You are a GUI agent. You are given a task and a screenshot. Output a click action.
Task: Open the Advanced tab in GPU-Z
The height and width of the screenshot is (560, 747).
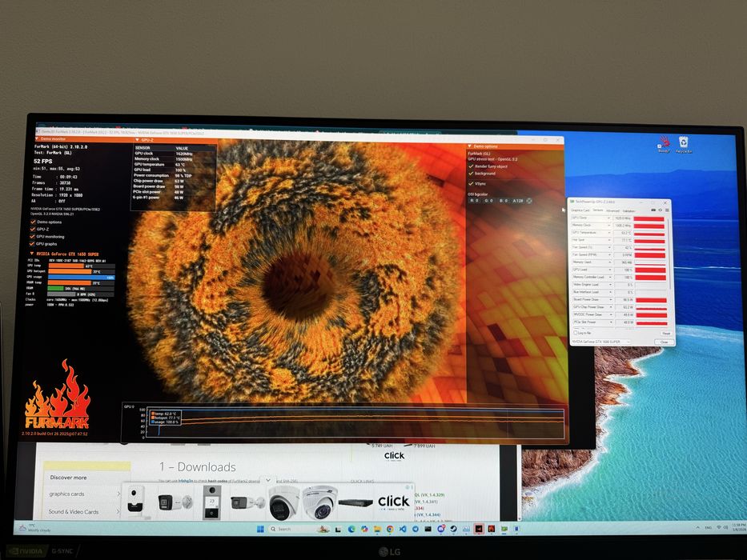[612, 210]
